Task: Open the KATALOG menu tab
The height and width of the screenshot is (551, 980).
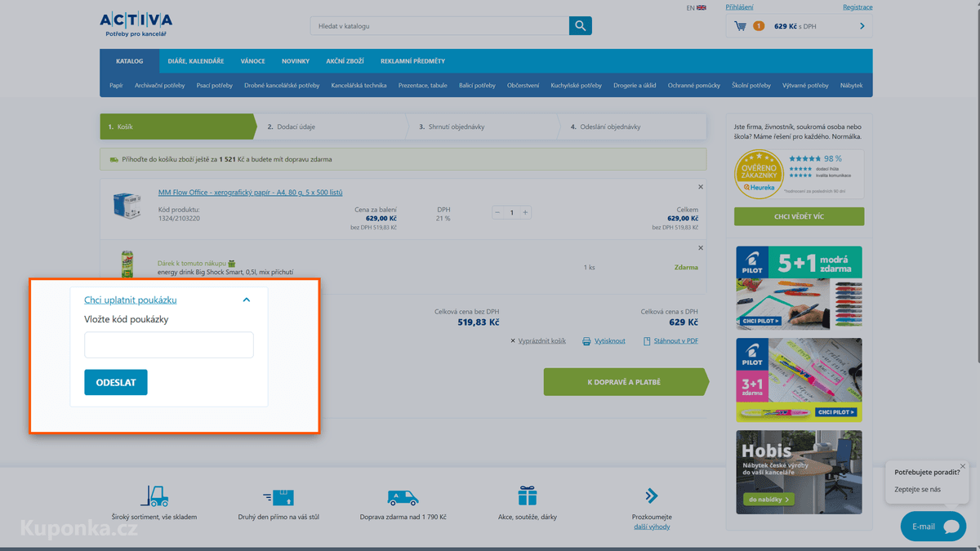Action: 129,61
